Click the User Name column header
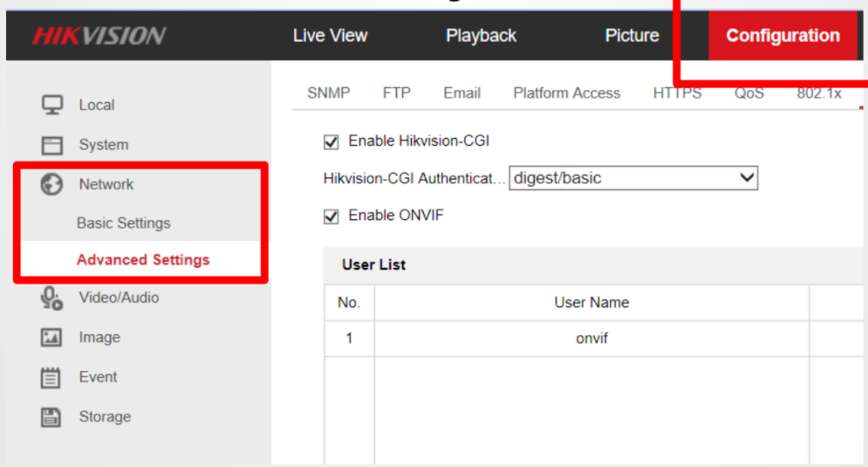The image size is (868, 467). (591, 303)
